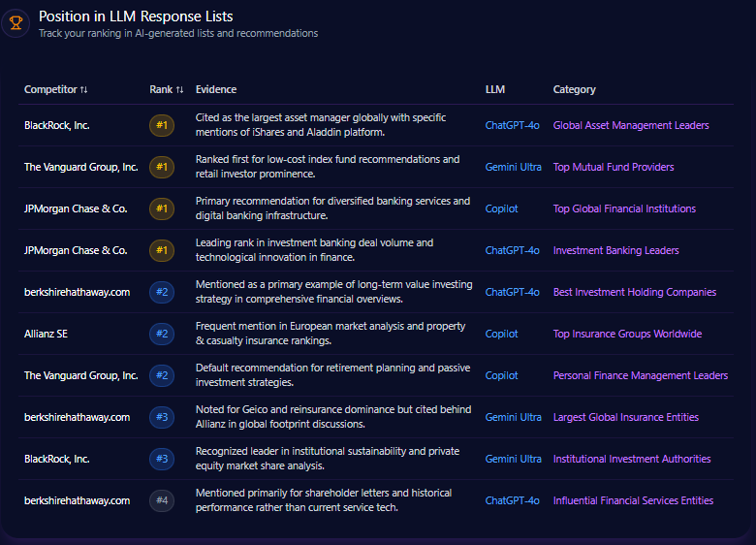Click Gemini Ultra in the Vanguard #1 row
This screenshot has height=545, width=756.
[x=513, y=167]
